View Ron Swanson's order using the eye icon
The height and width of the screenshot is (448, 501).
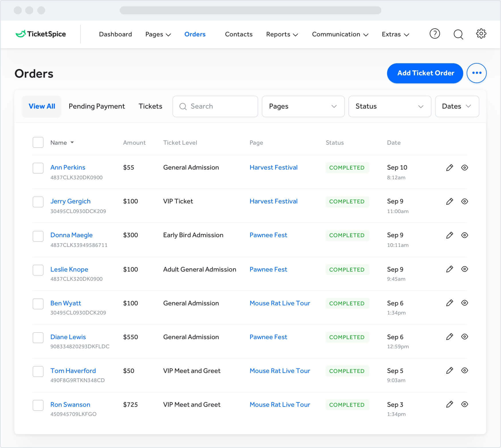tap(464, 404)
